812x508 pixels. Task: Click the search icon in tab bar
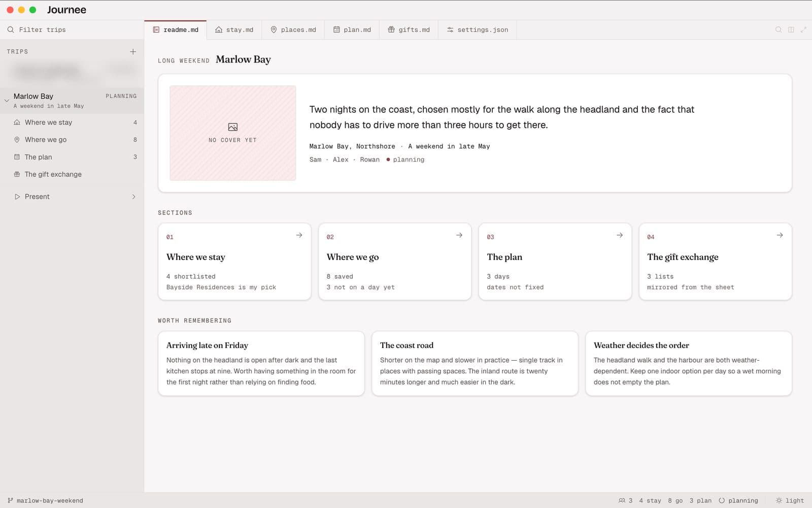tap(778, 29)
